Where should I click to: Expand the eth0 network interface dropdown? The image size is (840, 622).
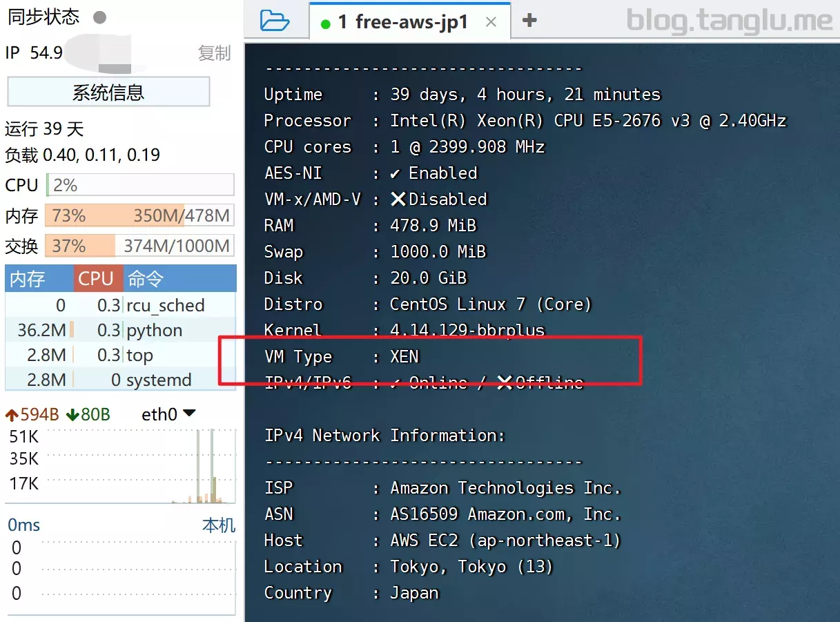(x=188, y=414)
